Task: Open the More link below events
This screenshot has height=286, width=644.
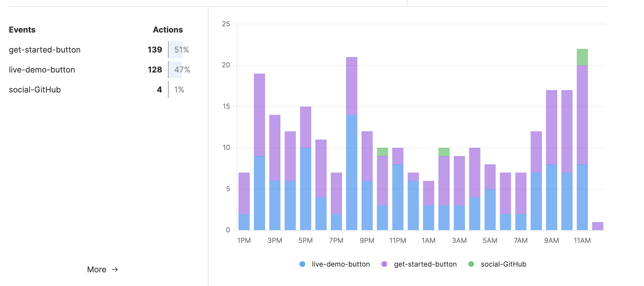Action: pyautogui.click(x=97, y=269)
